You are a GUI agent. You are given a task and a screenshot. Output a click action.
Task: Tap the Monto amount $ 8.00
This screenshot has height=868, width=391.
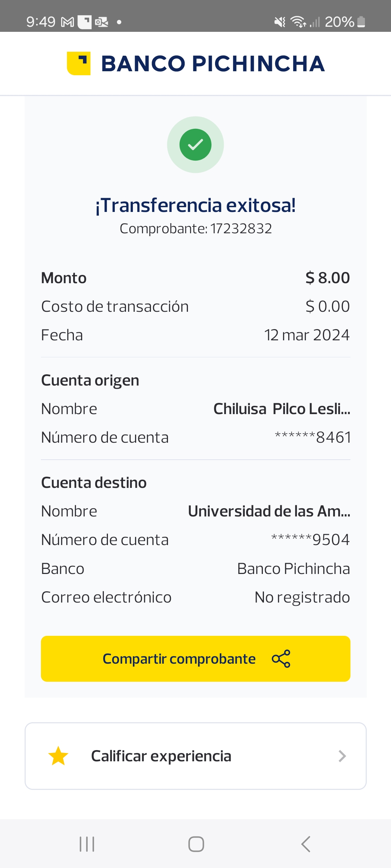click(x=328, y=278)
